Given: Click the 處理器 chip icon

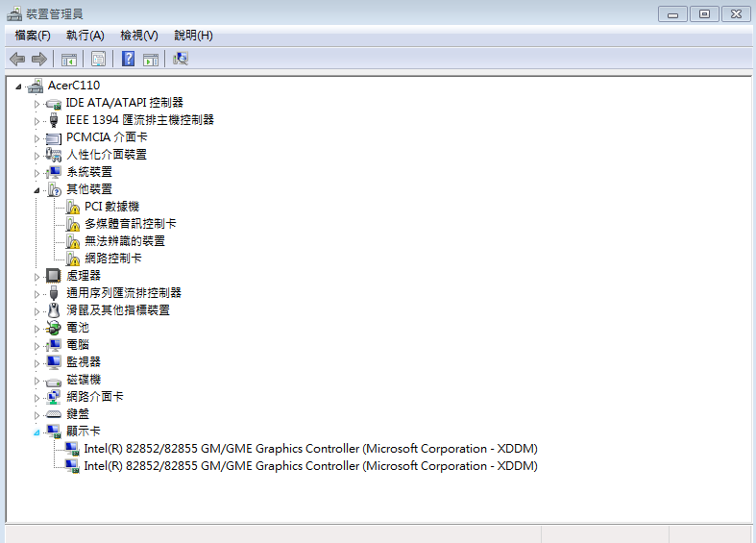Looking at the screenshot, I should tap(54, 276).
